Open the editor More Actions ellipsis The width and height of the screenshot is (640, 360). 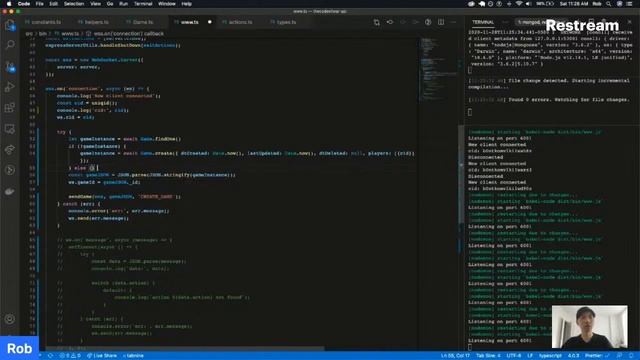click(454, 22)
